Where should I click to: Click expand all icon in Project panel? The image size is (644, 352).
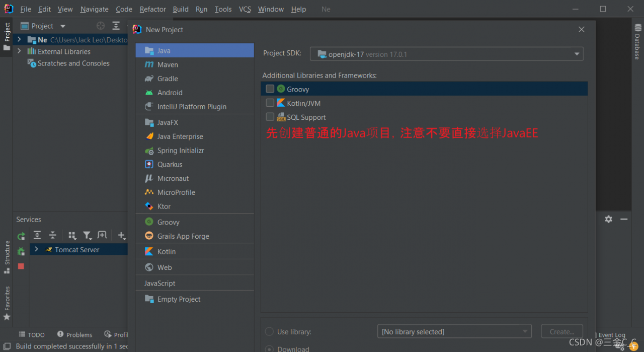116,26
